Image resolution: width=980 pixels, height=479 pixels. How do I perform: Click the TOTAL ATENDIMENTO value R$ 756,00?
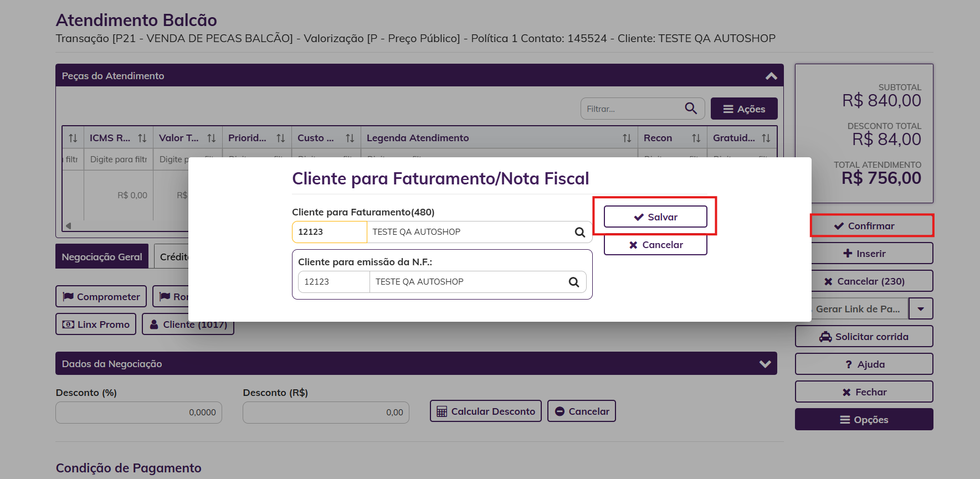click(x=881, y=178)
